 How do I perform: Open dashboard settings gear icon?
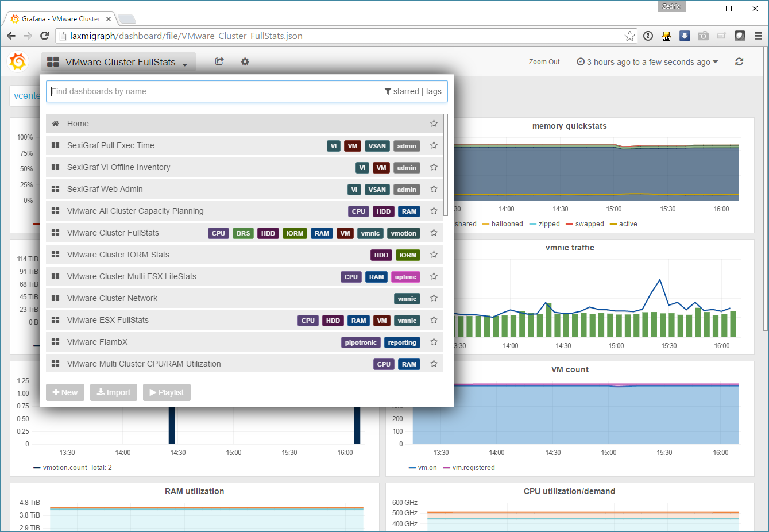click(245, 61)
